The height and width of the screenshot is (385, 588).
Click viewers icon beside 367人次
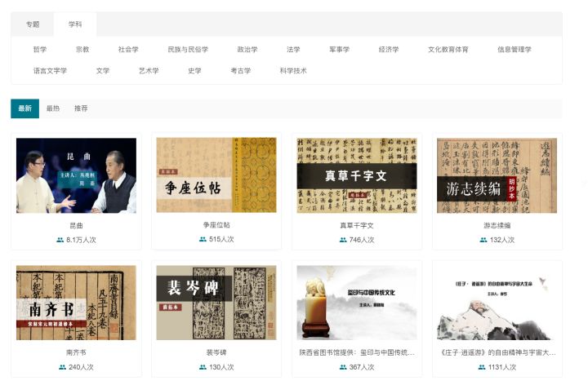click(x=343, y=367)
